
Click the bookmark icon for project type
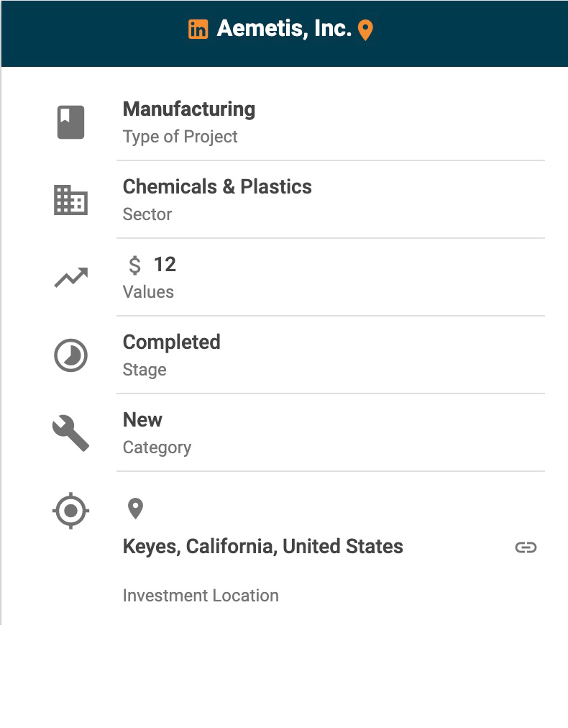[70, 122]
